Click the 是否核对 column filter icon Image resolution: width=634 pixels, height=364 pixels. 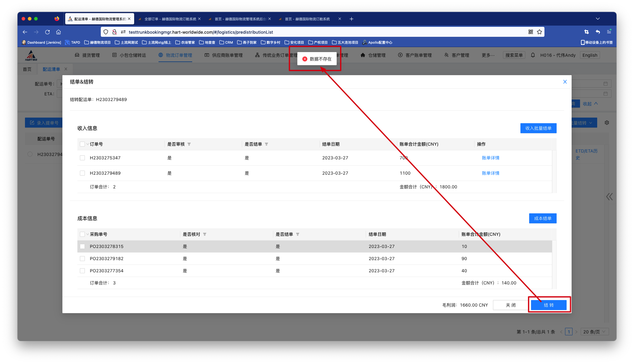tap(205, 234)
